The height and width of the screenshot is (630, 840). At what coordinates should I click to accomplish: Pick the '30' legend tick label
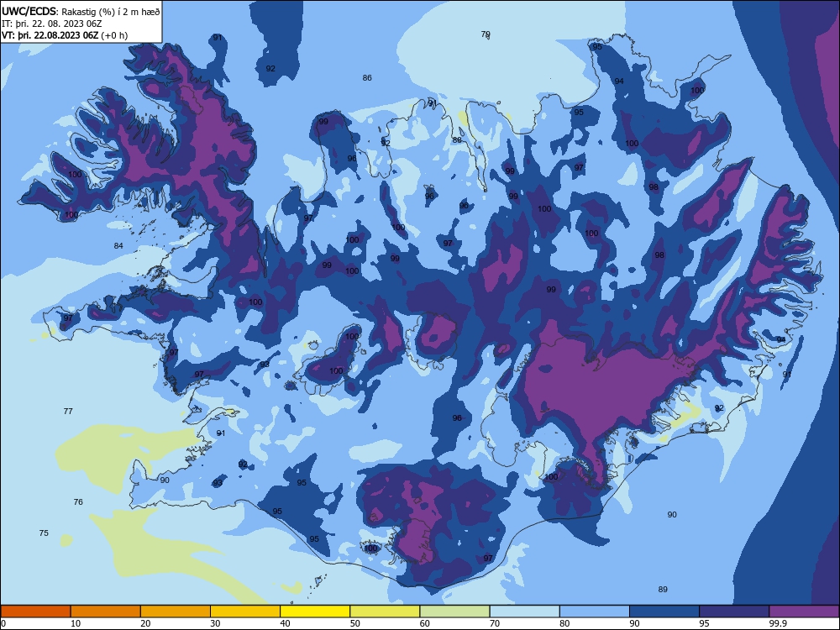coord(215,623)
